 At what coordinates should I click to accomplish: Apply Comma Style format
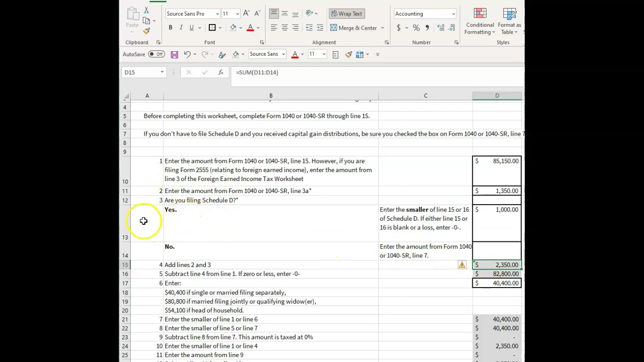(427, 28)
